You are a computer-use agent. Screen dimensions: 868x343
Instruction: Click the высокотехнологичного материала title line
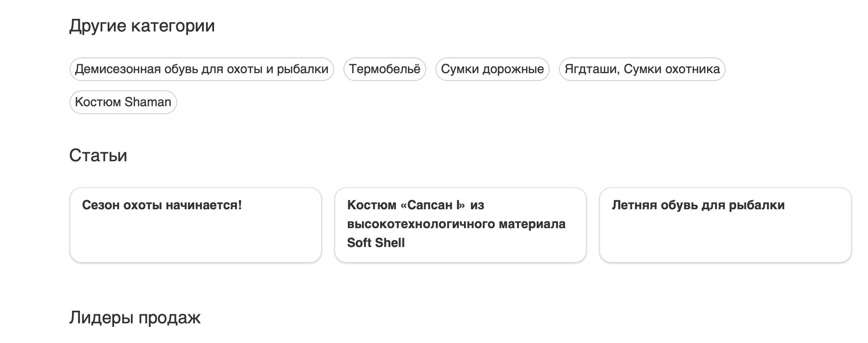point(456,224)
